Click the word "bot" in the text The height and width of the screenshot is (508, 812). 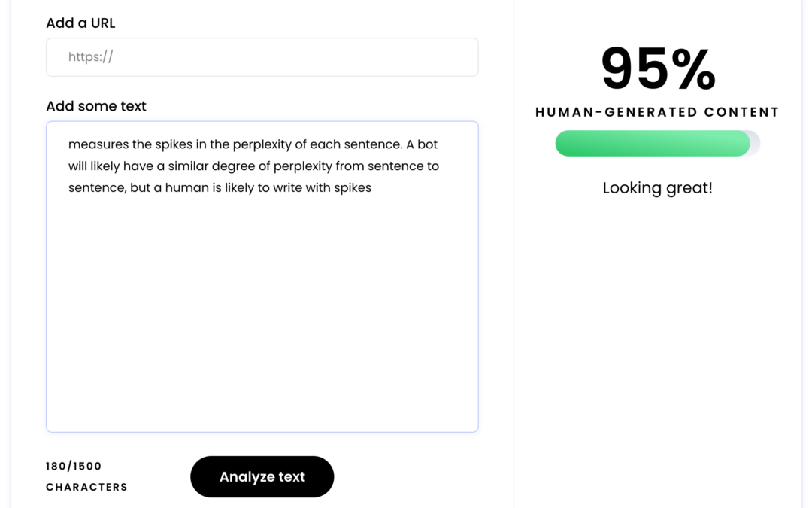coord(427,144)
